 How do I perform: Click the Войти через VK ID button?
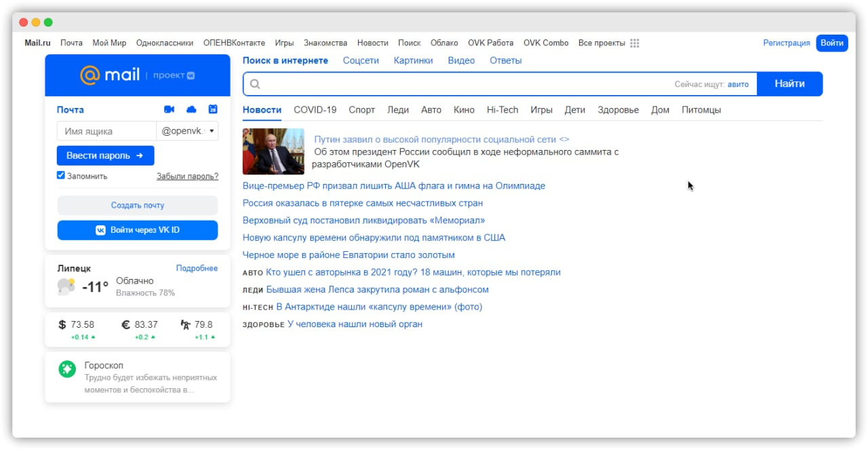pos(138,230)
